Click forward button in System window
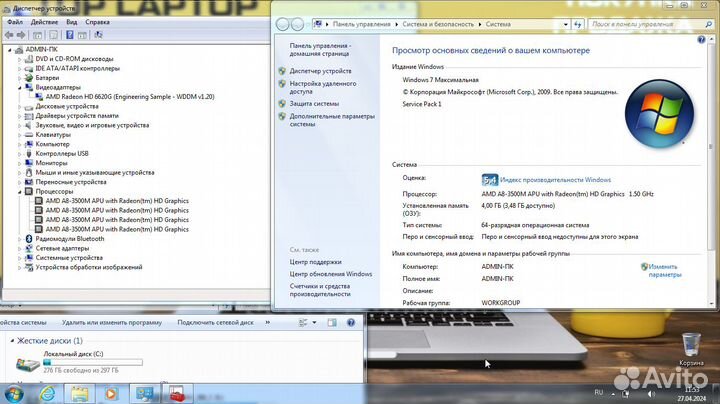This screenshot has width=720, height=404. coord(298,24)
